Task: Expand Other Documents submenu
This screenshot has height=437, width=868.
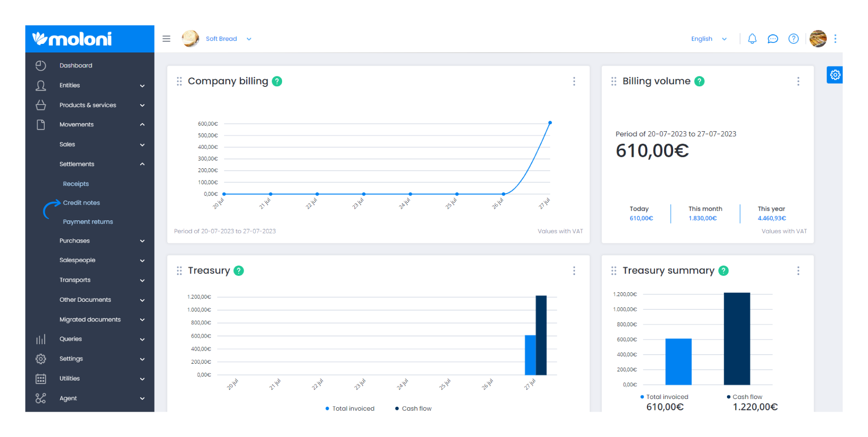Action: [x=142, y=300]
